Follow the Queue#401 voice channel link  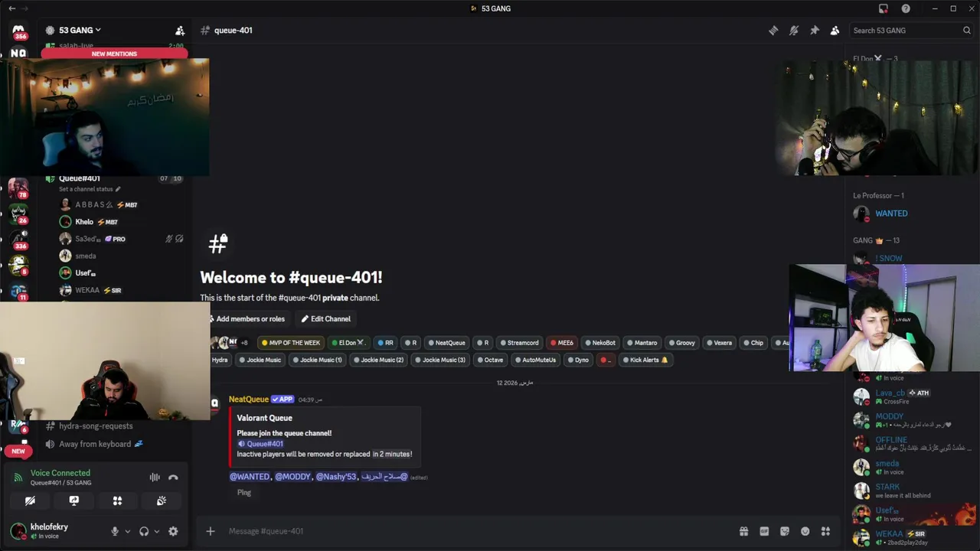[x=260, y=444]
